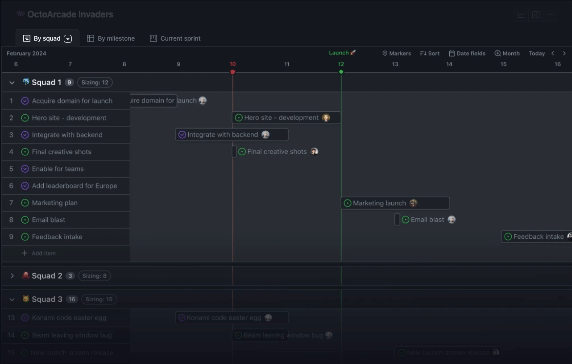
Task: Change the Month zoom level
Action: (x=507, y=53)
